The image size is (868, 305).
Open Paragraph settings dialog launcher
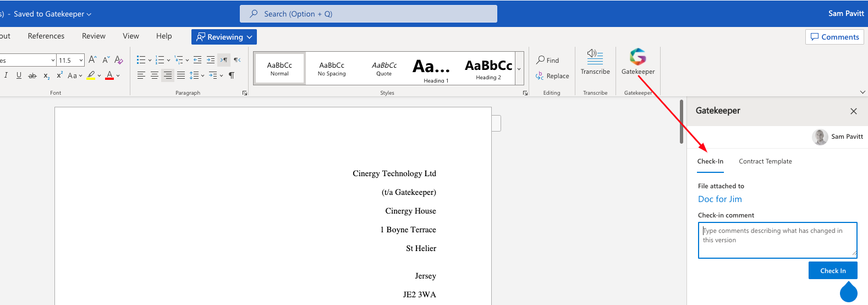click(x=245, y=93)
